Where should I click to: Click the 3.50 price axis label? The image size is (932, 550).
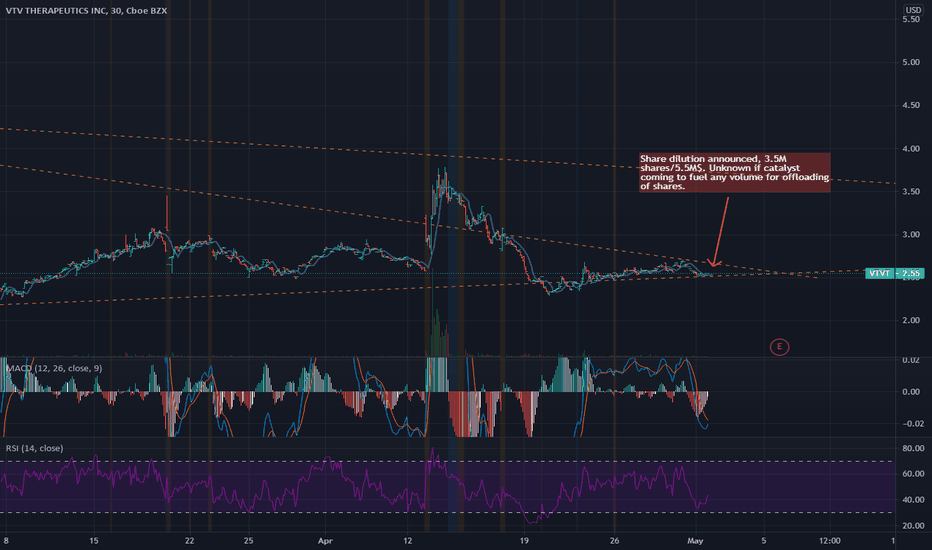click(911, 191)
